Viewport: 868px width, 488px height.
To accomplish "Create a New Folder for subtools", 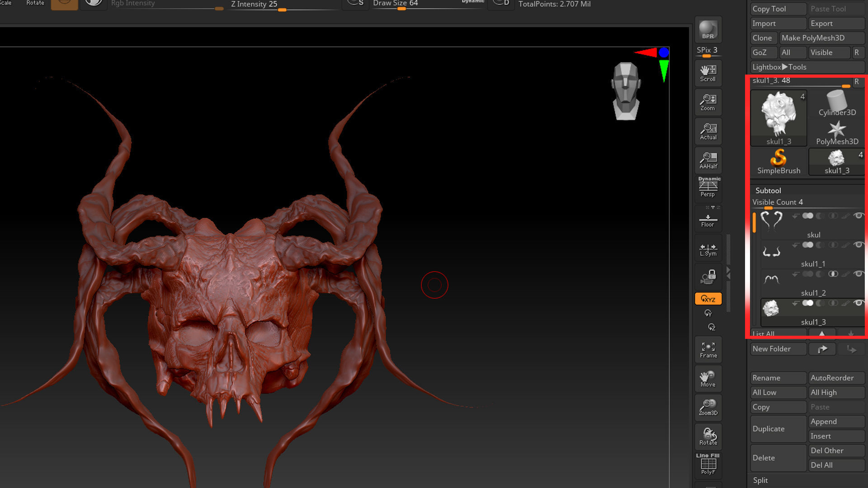I will click(778, 349).
